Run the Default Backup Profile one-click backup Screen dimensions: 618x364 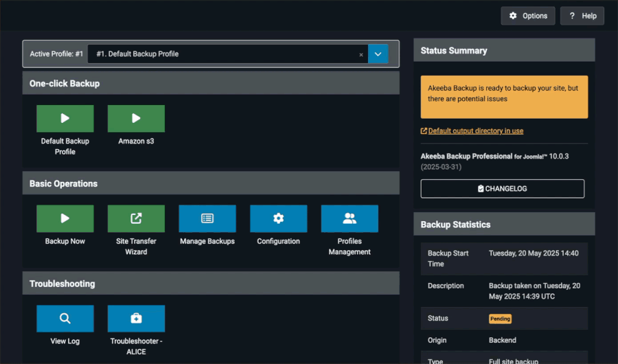[65, 118]
